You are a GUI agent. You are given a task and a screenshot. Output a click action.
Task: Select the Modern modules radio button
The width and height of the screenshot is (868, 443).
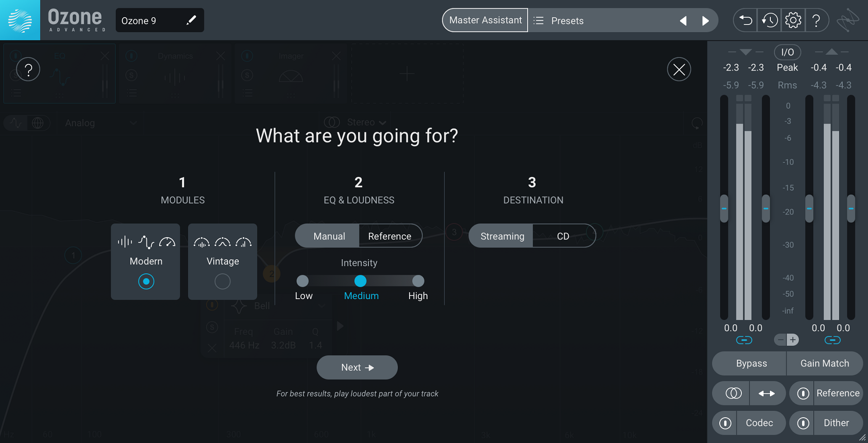[x=146, y=281]
